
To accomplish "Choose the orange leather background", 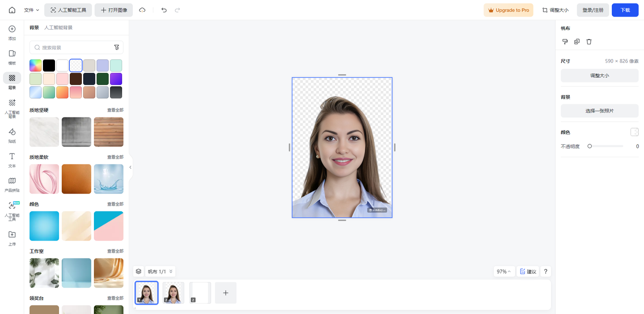I will point(76,179).
